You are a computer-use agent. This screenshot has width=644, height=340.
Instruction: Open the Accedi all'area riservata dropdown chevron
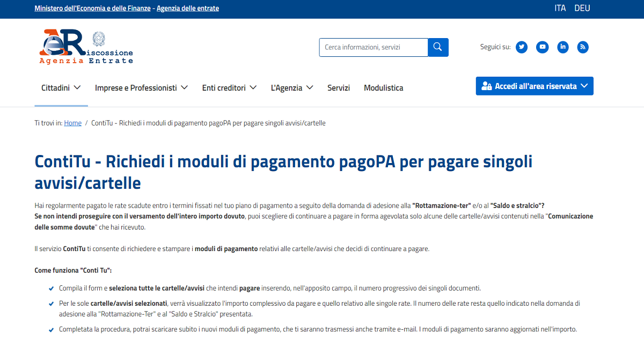584,86
